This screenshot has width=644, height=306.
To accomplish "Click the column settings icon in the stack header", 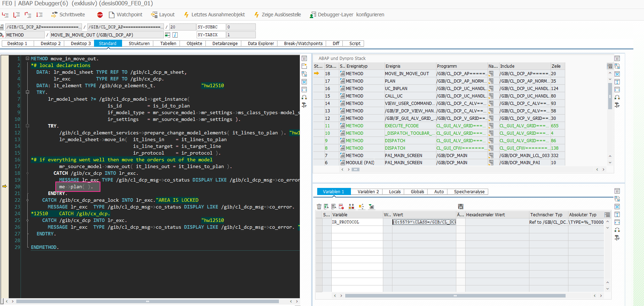I will pyautogui.click(x=610, y=66).
